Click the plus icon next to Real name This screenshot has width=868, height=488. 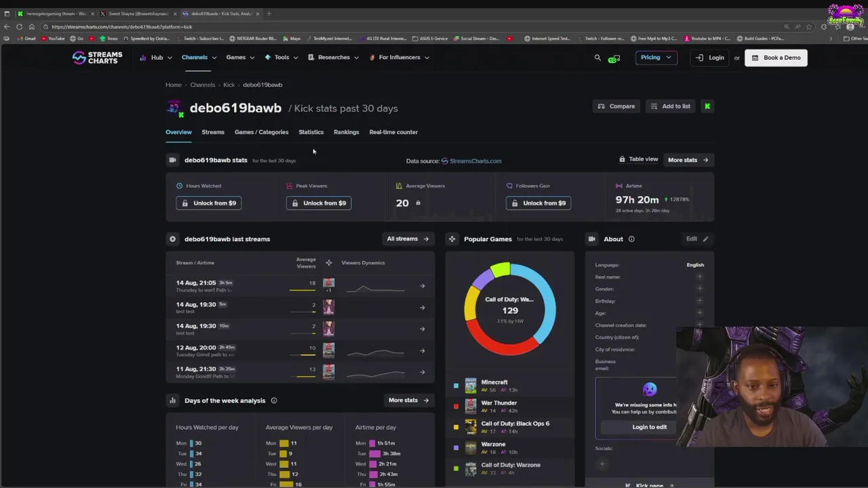coord(699,277)
